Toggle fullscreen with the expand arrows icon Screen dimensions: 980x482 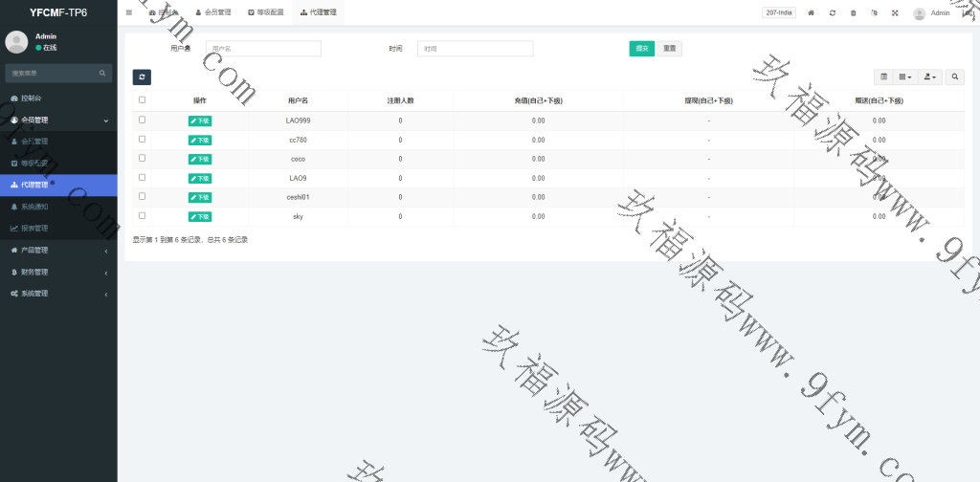click(x=895, y=13)
